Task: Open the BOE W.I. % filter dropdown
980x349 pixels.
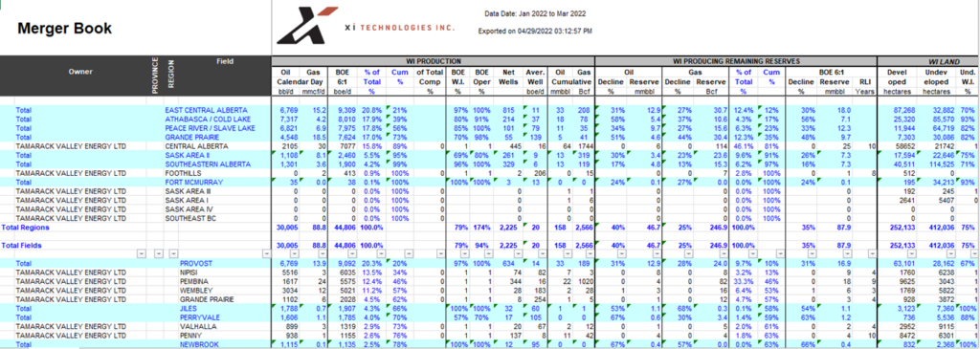Action: coord(466,253)
